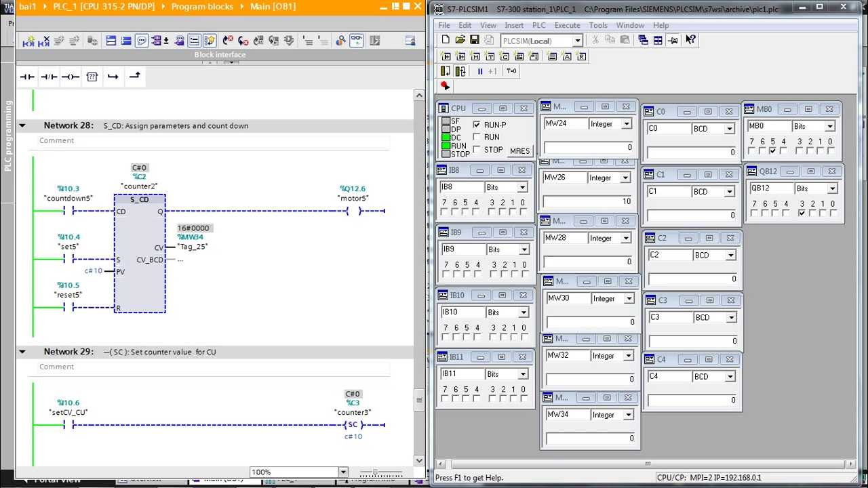The image size is (868, 488).
Task: Insert bit memory (M) variable window
Action: (x=475, y=56)
